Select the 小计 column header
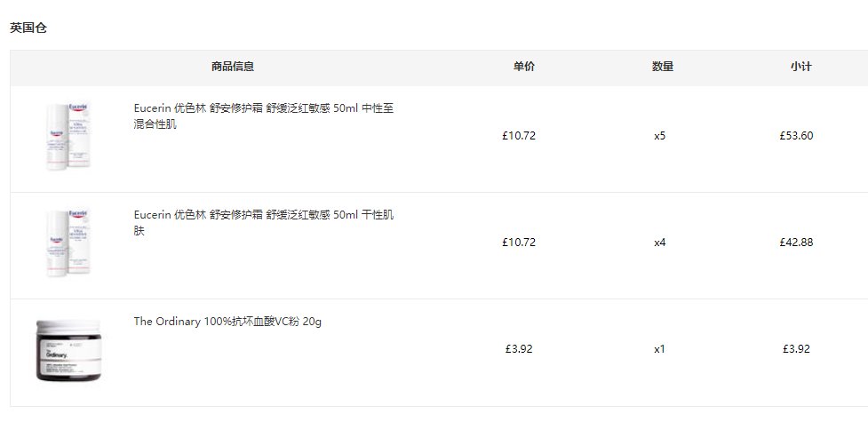 pyautogui.click(x=801, y=67)
